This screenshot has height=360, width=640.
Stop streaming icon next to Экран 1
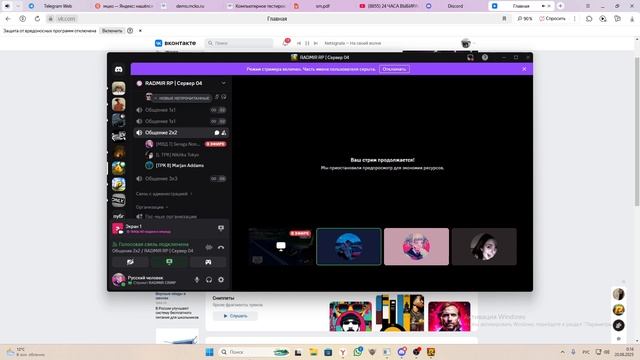221,229
